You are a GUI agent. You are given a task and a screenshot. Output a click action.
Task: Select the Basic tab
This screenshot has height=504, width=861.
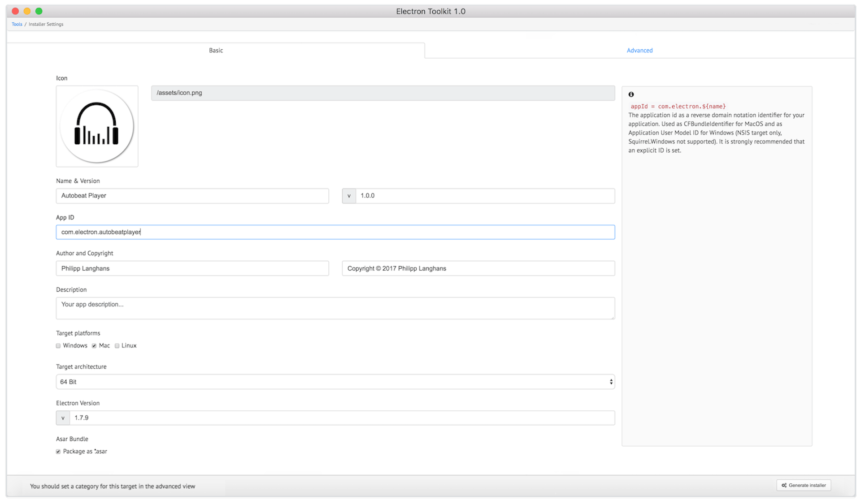(x=216, y=50)
